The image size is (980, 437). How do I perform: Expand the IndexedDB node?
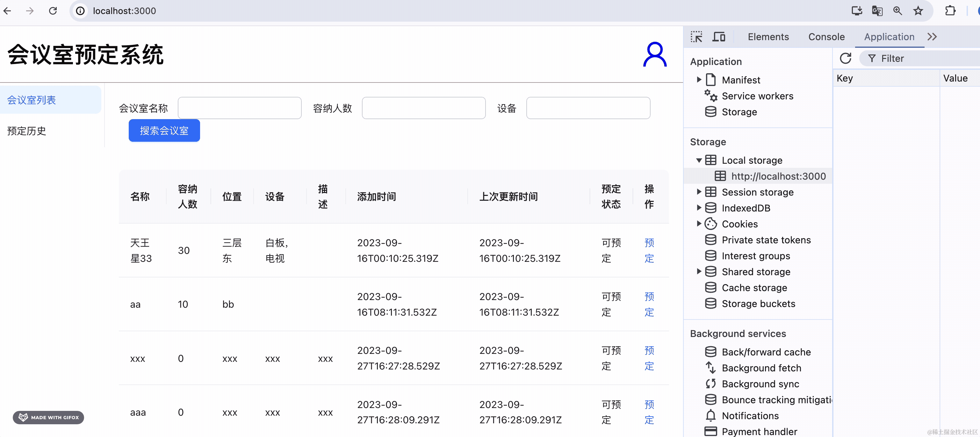coord(699,208)
